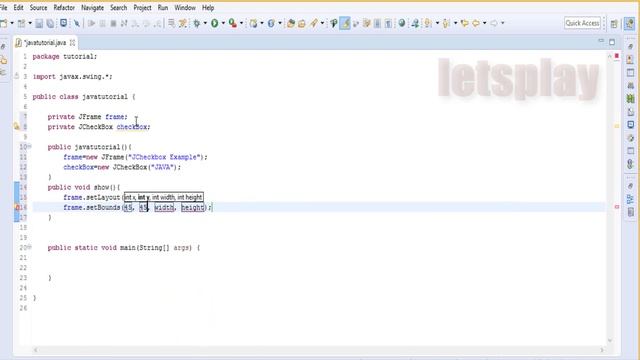Select the 'height' parameter placeholder
The height and width of the screenshot is (360, 640).
193,208
